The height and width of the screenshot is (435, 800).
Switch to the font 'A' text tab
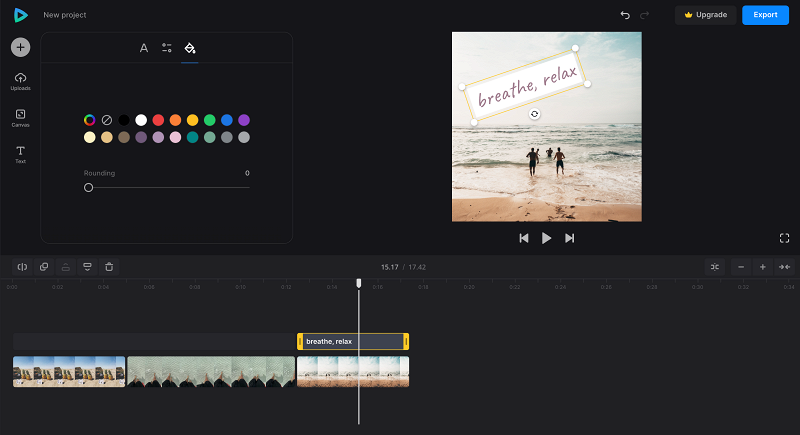click(144, 48)
